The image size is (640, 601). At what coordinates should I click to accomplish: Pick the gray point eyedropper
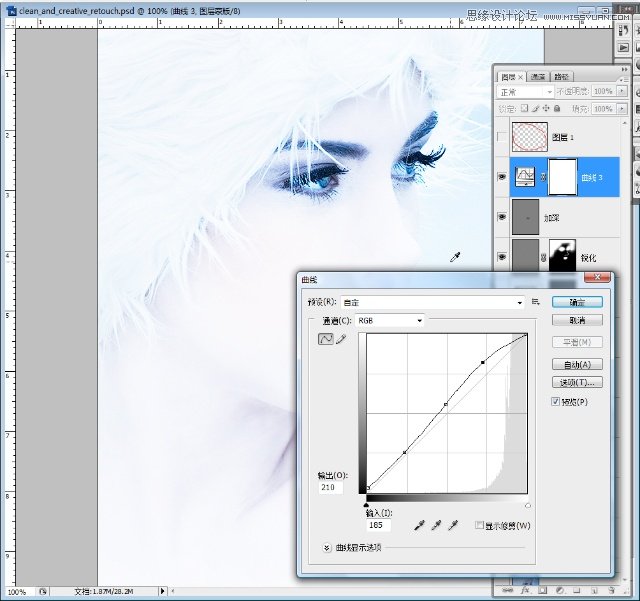point(436,525)
